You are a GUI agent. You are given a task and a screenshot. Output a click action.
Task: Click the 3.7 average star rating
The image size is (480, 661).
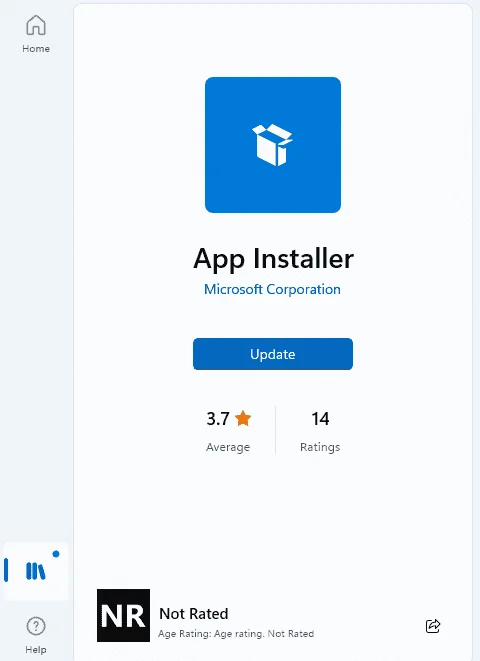pyautogui.click(x=228, y=430)
